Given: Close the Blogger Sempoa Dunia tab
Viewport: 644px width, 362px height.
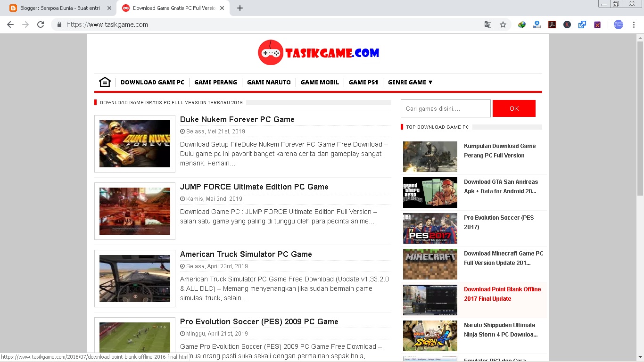Looking at the screenshot, I should tap(109, 8).
